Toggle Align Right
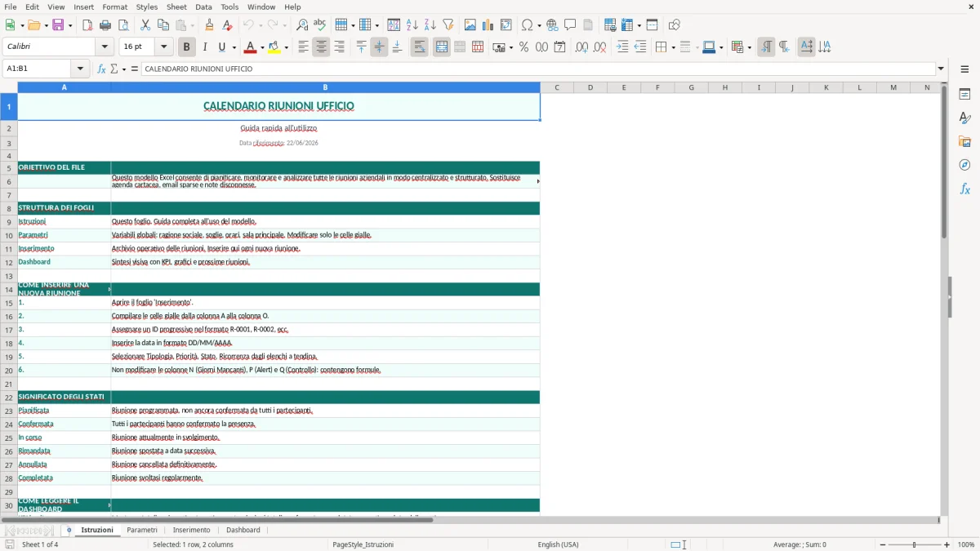This screenshot has width=980, height=551. click(x=339, y=47)
